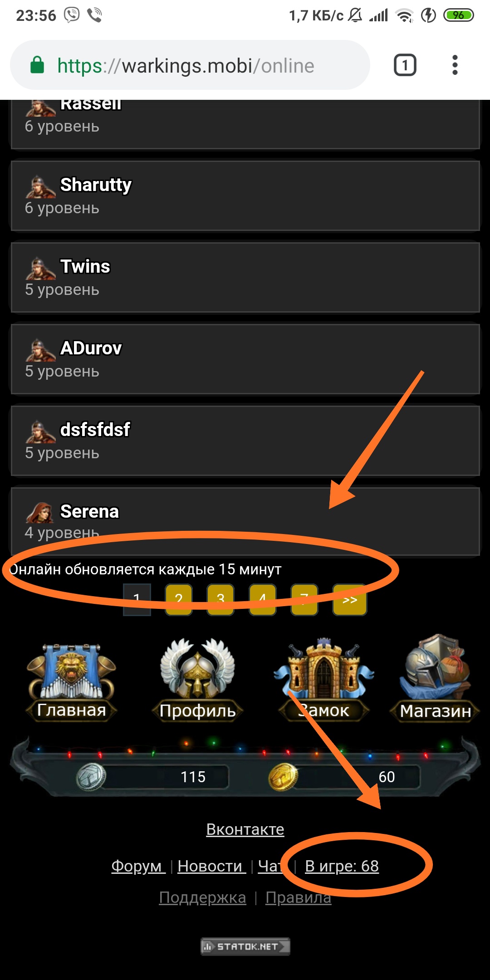Screen dimensions: 490x980
Task: Tap the gold coin icon
Action: click(283, 777)
